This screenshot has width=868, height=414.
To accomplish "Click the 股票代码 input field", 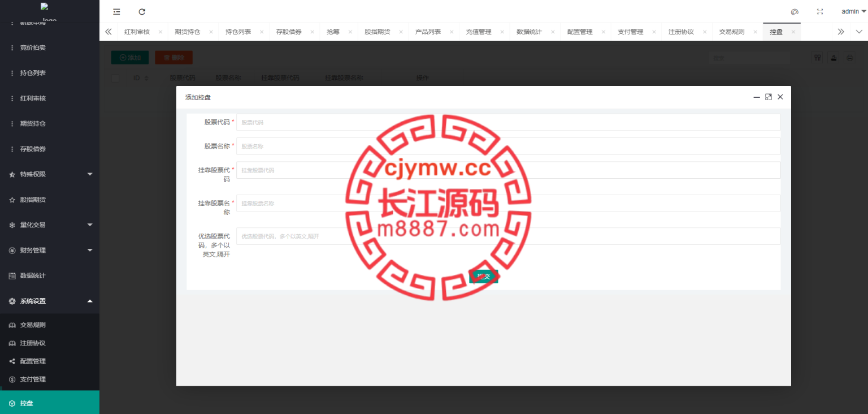I will [x=508, y=122].
